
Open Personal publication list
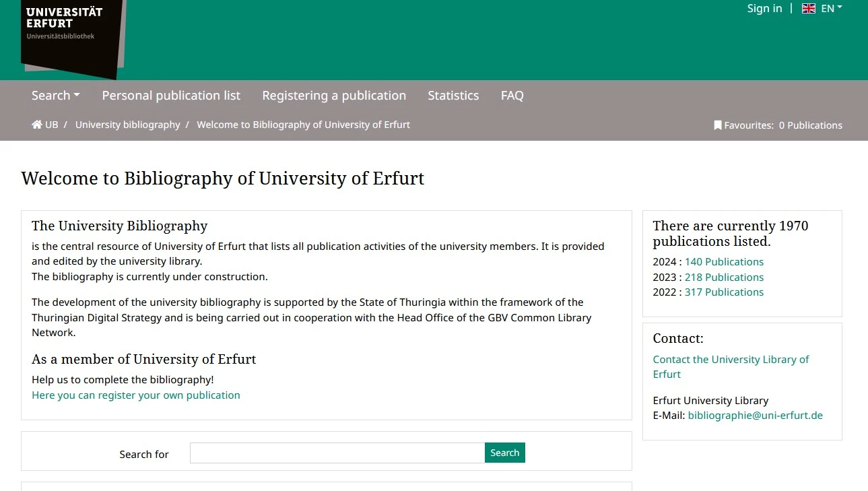(x=171, y=96)
